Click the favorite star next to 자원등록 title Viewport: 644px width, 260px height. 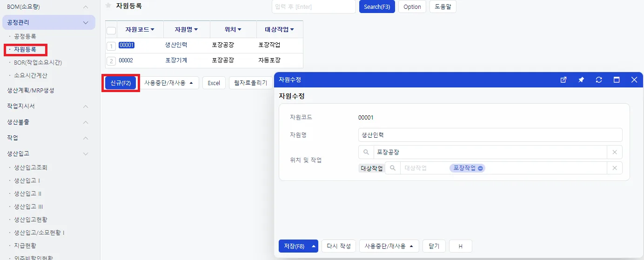[108, 6]
